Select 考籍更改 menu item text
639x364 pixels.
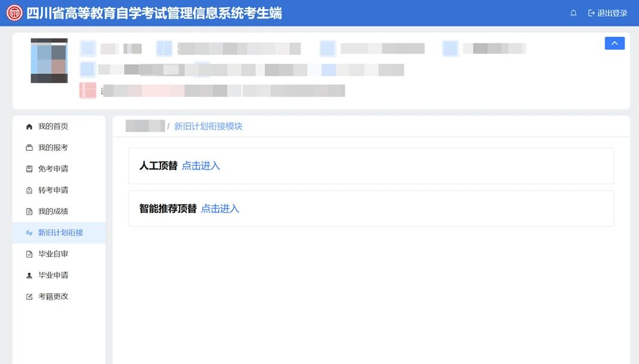[53, 296]
